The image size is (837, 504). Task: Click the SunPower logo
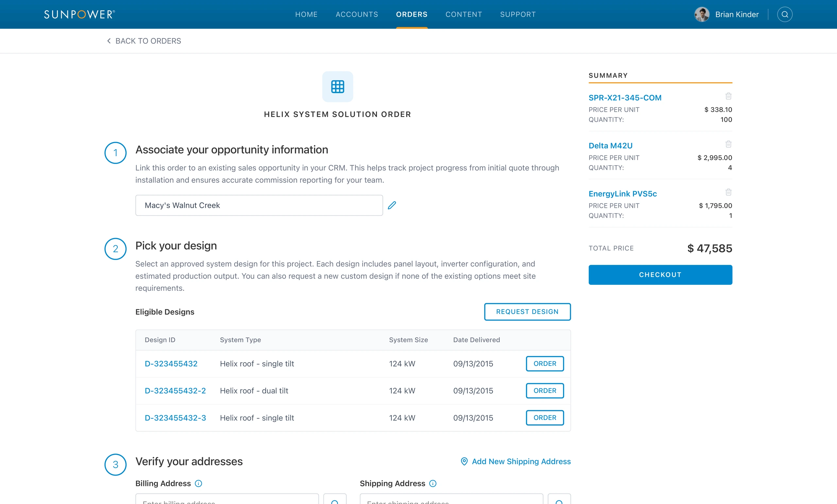pyautogui.click(x=79, y=14)
